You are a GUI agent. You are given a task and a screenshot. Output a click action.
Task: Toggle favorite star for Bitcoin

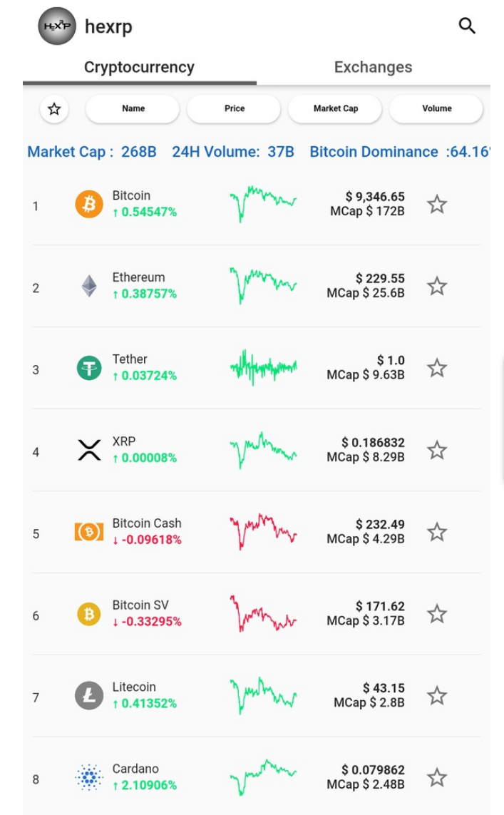[x=437, y=204]
